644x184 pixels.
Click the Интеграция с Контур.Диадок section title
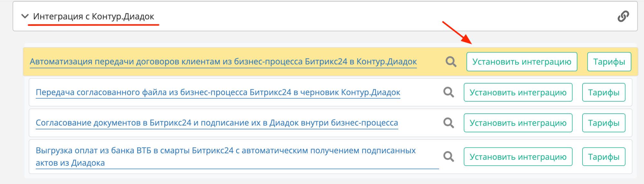click(x=93, y=16)
